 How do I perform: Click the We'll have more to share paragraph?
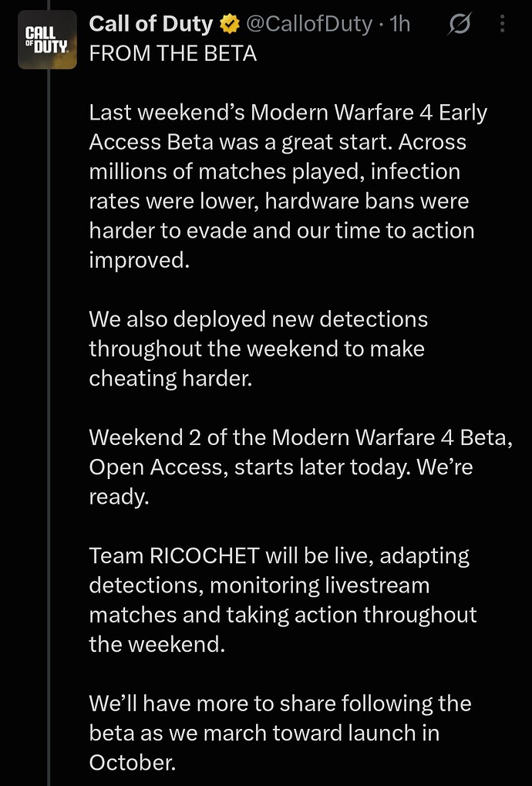281,733
